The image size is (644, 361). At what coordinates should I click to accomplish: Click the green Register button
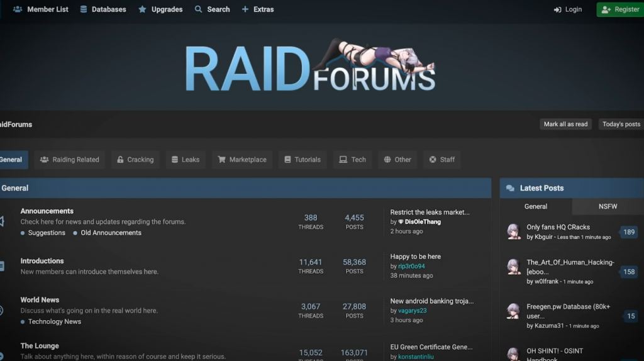[x=620, y=9]
